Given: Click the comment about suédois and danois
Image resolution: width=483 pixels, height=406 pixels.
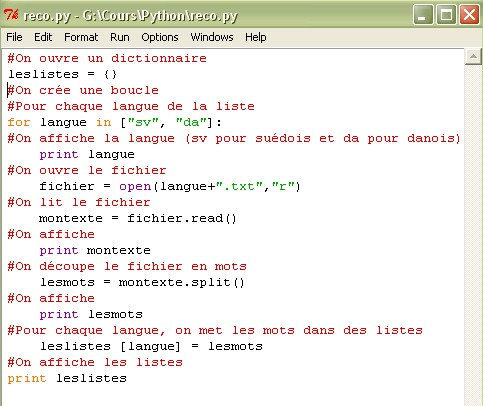Looking at the screenshot, I should tap(234, 138).
